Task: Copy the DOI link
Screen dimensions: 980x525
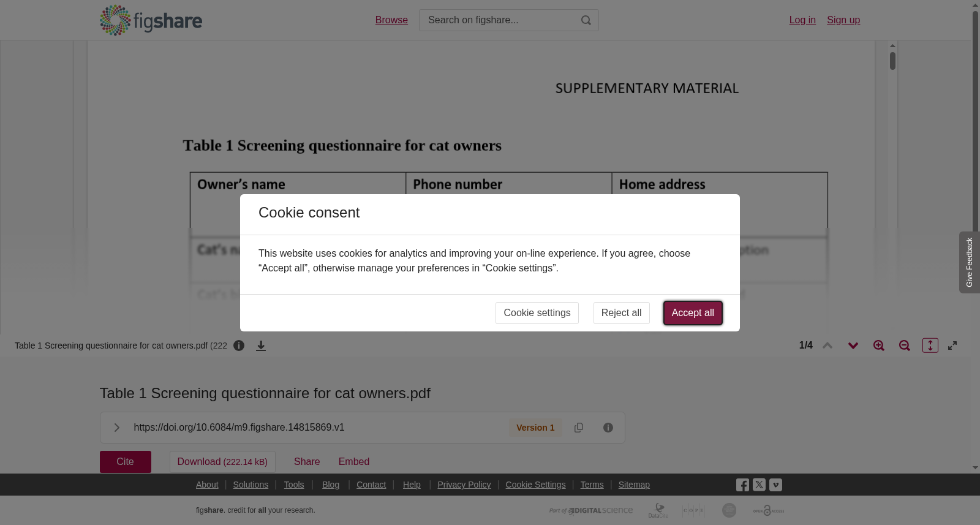Action: point(579,428)
